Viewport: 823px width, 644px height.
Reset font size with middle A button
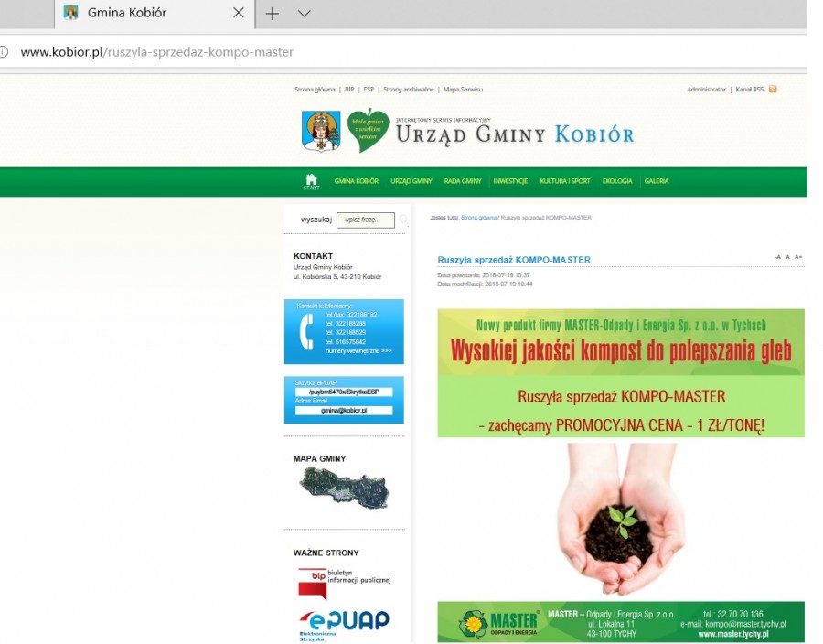coord(787,257)
